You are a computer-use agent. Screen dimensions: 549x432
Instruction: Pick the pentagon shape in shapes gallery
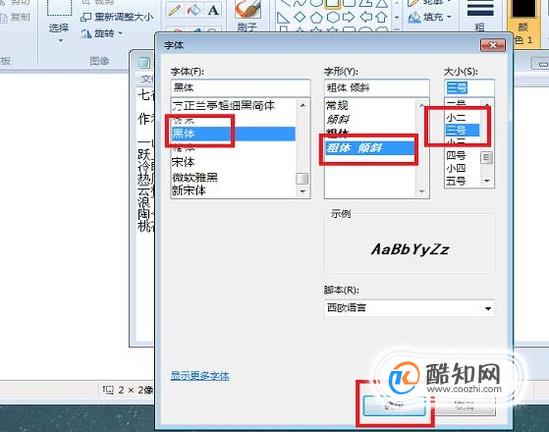(x=316, y=17)
